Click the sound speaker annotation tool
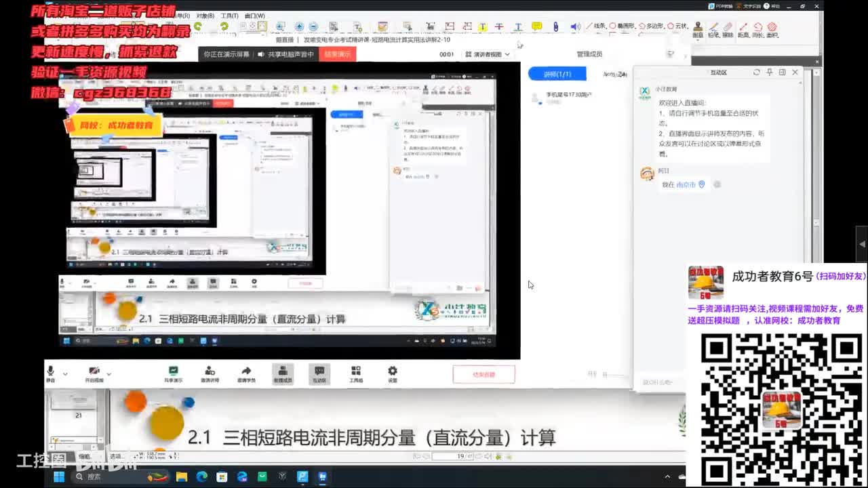 (x=575, y=26)
